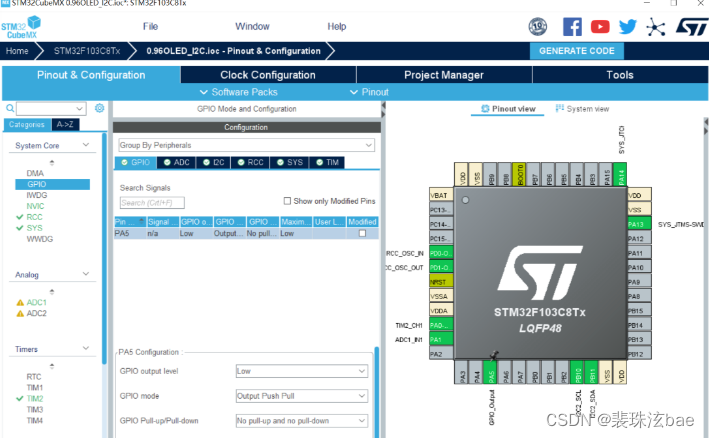
Task: Open ST Twitter page icon
Action: coord(628,27)
